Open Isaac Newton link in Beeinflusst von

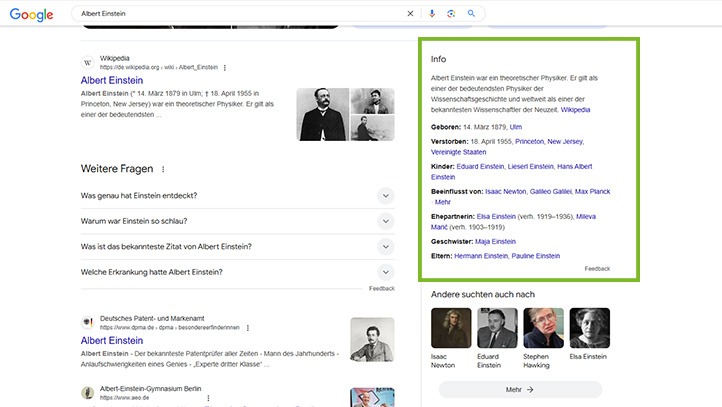click(x=506, y=191)
